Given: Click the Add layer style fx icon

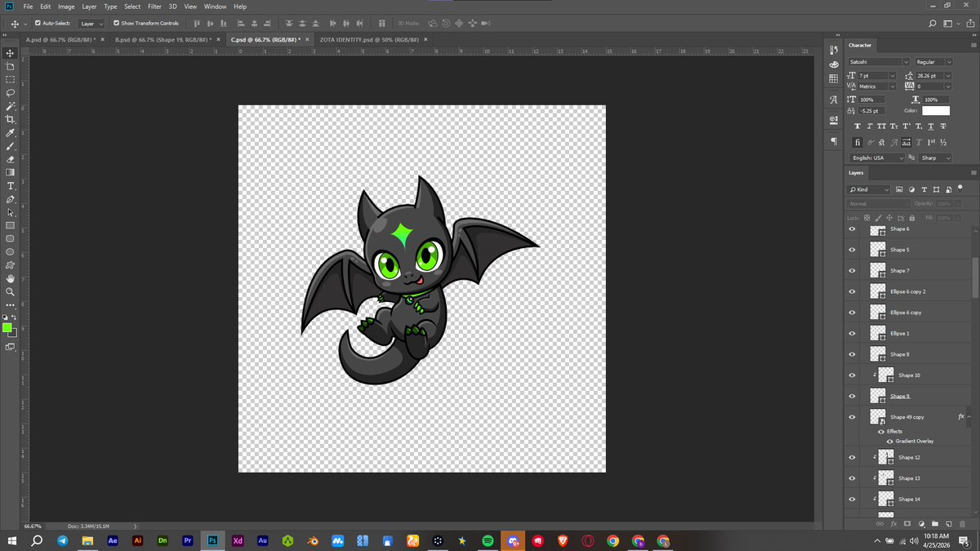Looking at the screenshot, I should click(x=894, y=523).
